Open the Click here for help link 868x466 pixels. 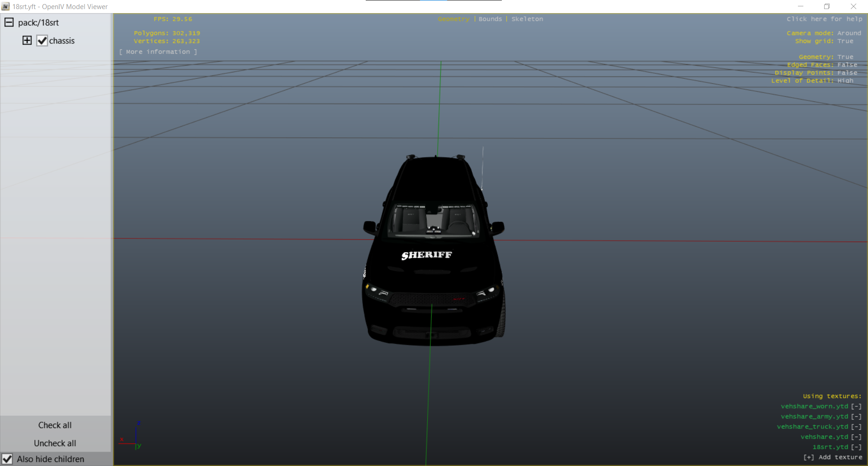click(824, 19)
